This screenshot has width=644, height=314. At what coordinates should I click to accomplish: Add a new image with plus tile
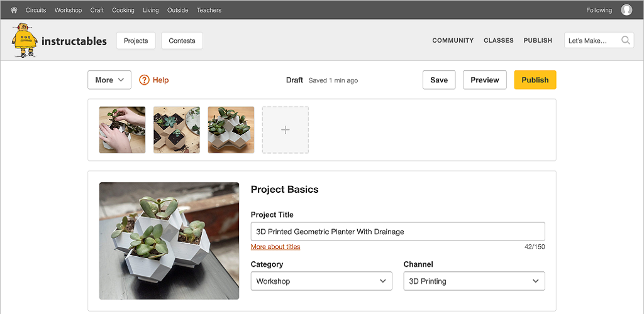286,130
